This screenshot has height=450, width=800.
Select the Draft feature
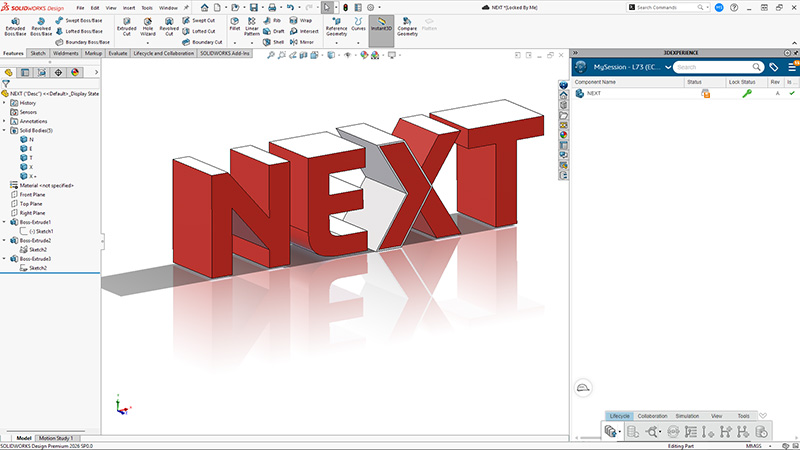(x=273, y=31)
